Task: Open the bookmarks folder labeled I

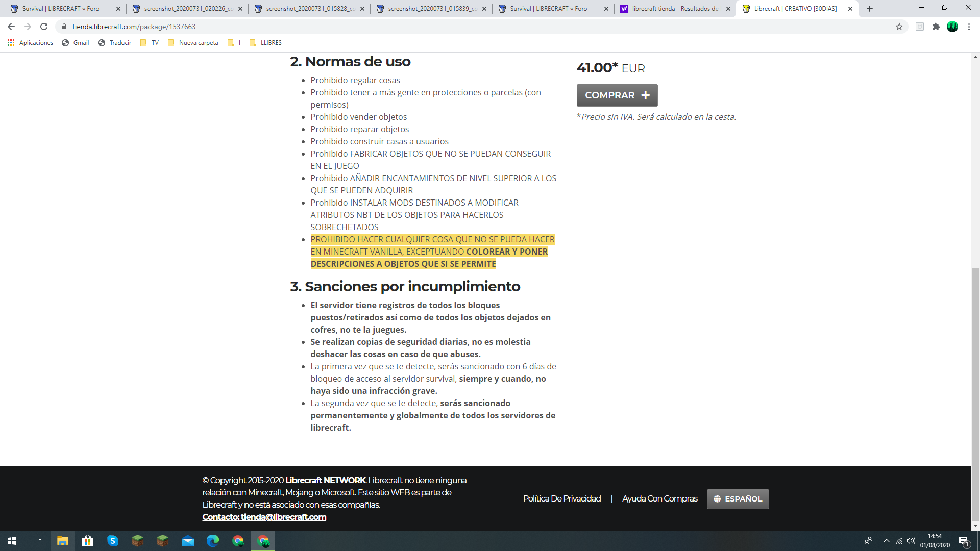Action: [234, 43]
